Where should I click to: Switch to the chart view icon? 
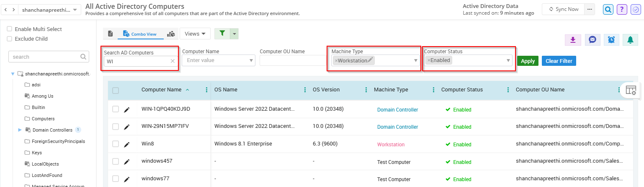tap(171, 34)
